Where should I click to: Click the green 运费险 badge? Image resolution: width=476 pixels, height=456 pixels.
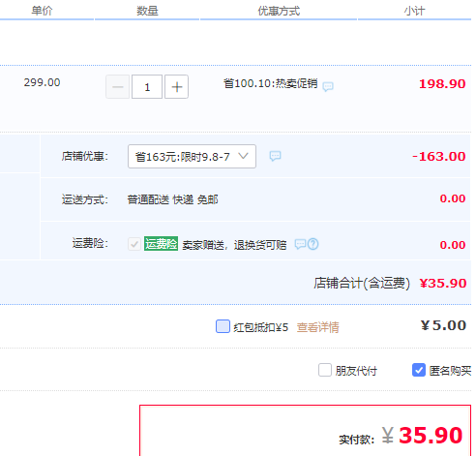click(161, 244)
